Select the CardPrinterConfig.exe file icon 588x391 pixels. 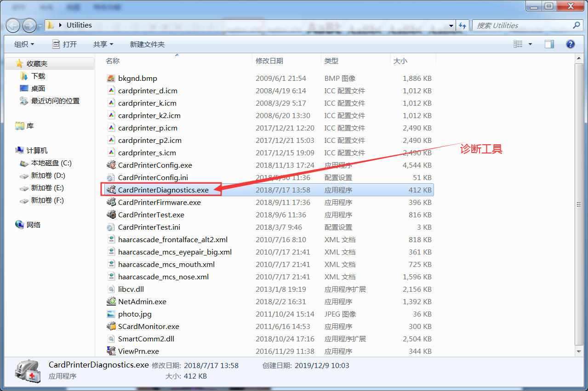click(111, 165)
